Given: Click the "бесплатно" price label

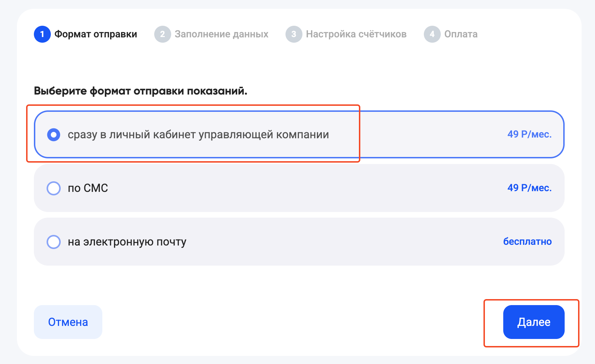Looking at the screenshot, I should (527, 242).
